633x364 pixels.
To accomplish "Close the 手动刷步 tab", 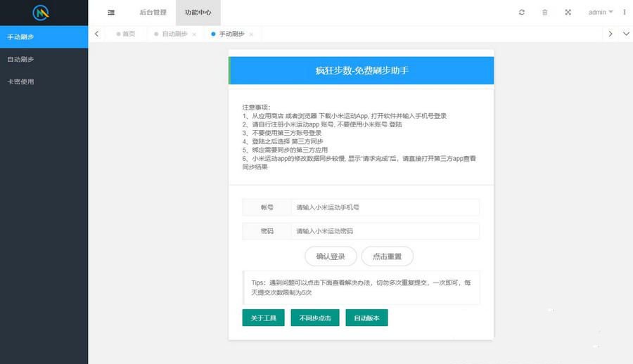I will pos(251,34).
